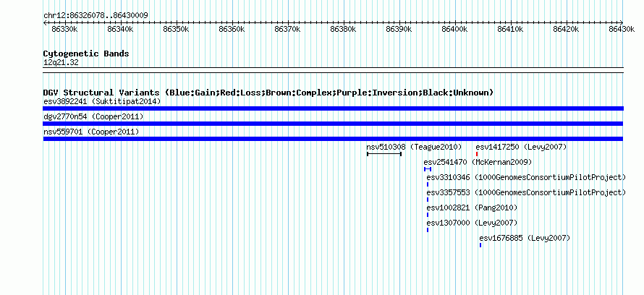644x295 pixels.
Task: Click the chr12:86326078..86430009 coordinate text
Action: pyautogui.click(x=96, y=15)
